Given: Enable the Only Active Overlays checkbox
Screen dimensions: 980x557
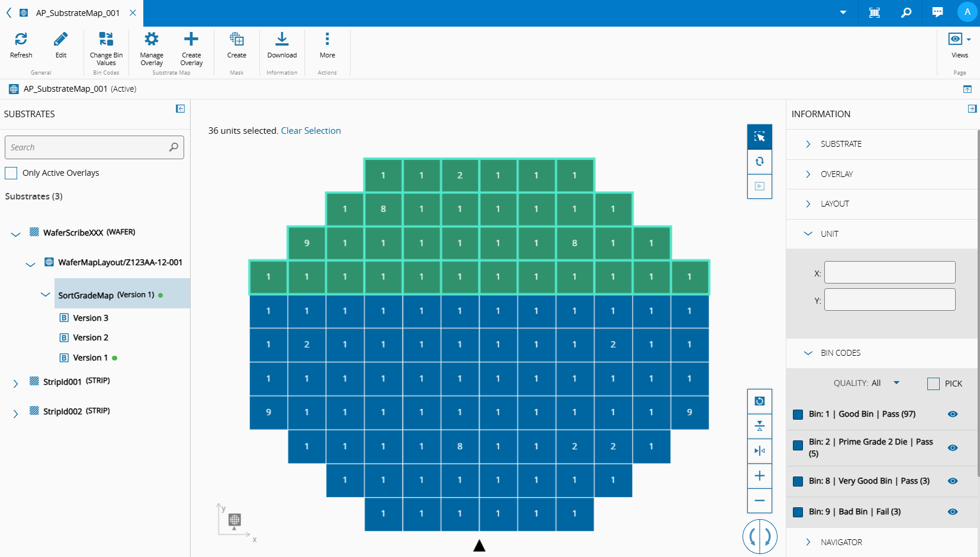Looking at the screenshot, I should pyautogui.click(x=11, y=173).
